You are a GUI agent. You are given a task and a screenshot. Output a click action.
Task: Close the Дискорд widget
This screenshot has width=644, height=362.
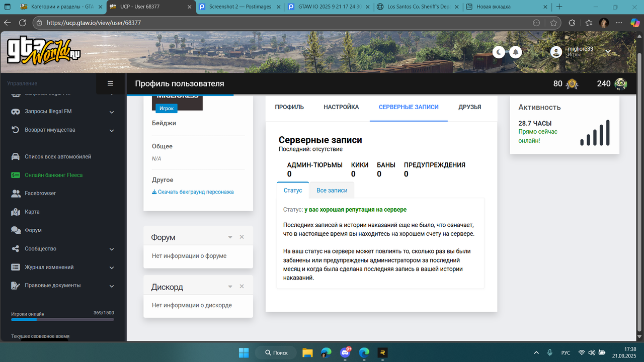(x=242, y=287)
